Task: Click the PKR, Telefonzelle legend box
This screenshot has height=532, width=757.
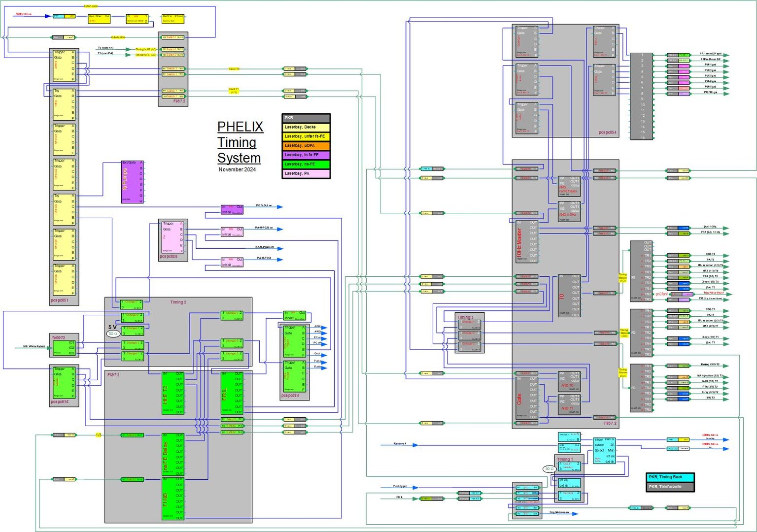Action: click(x=670, y=487)
